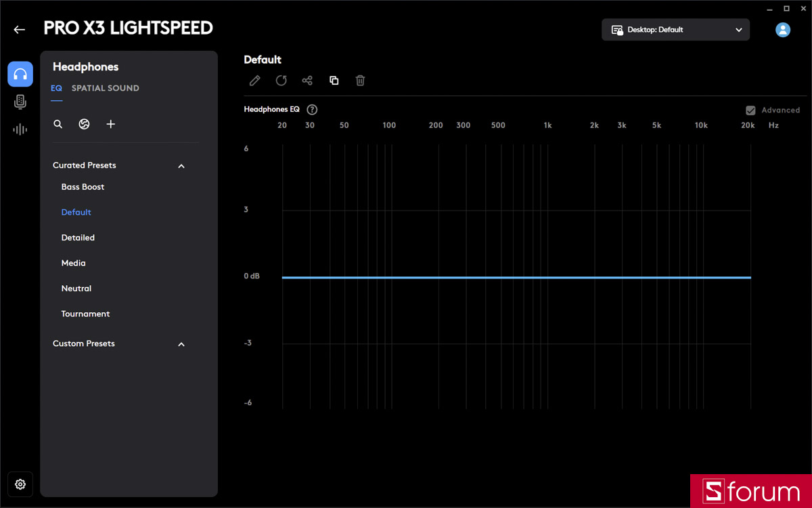Go back with the left arrow
This screenshot has height=508, width=812.
[x=19, y=29]
